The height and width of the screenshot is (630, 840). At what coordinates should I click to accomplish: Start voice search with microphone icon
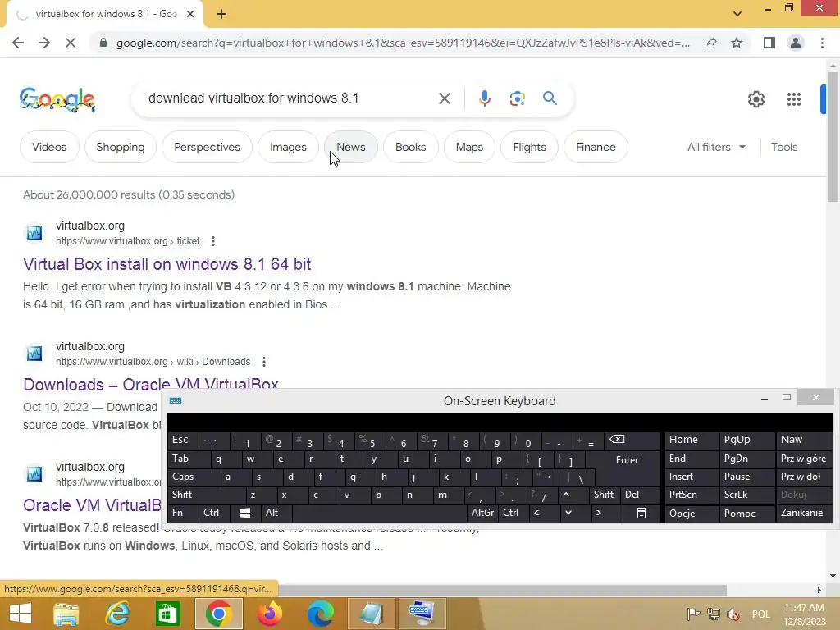coord(484,98)
